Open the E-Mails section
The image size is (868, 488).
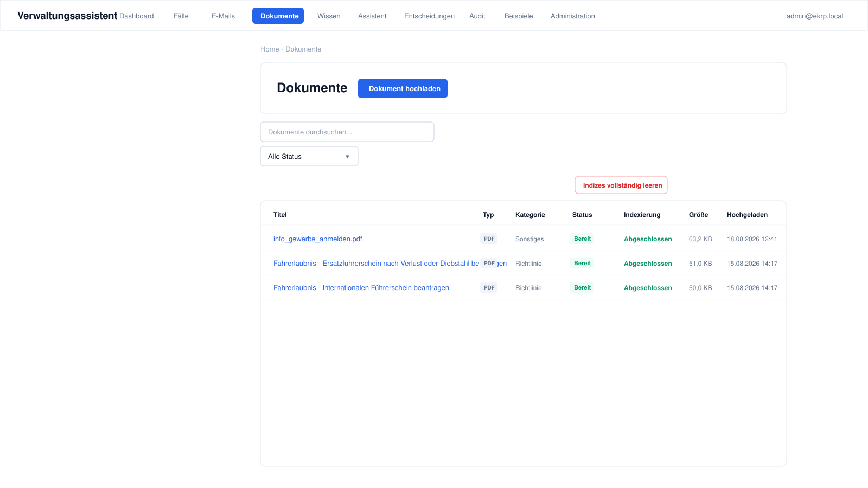pos(223,16)
